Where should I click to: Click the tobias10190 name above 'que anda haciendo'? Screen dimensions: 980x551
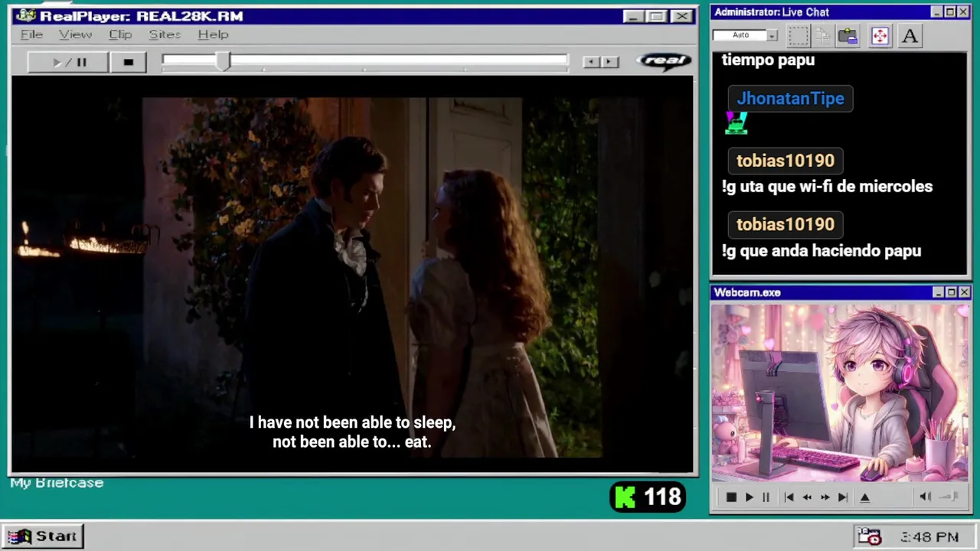785,224
